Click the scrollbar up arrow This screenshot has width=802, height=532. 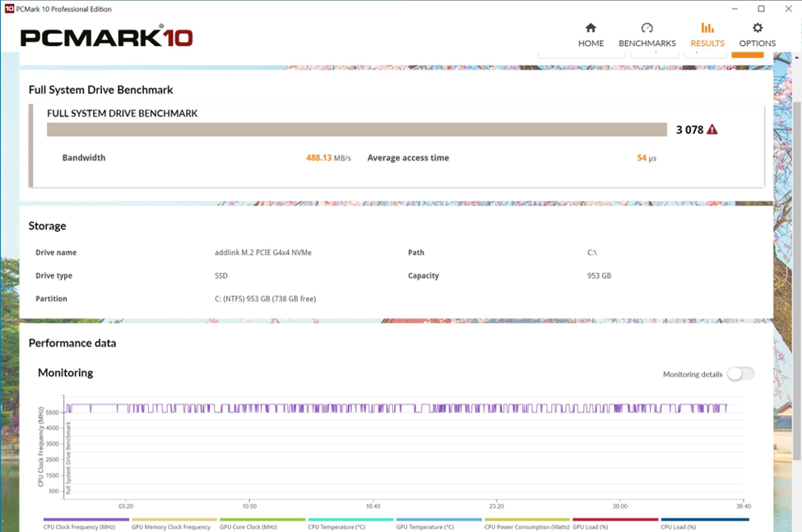pyautogui.click(x=796, y=58)
